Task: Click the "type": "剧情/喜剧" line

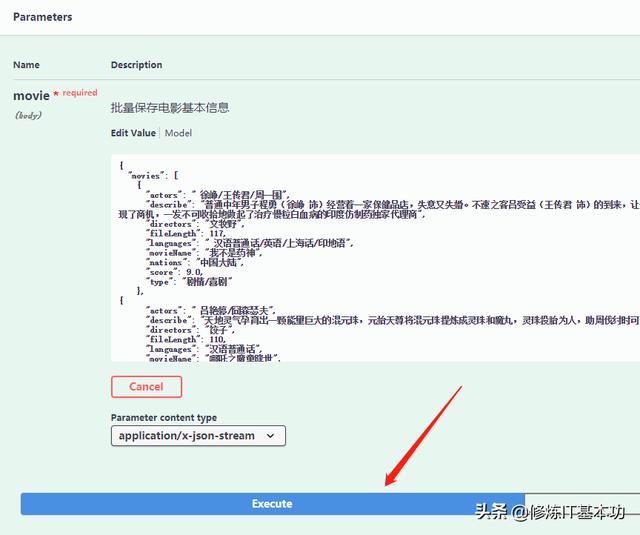Action: click(x=189, y=282)
